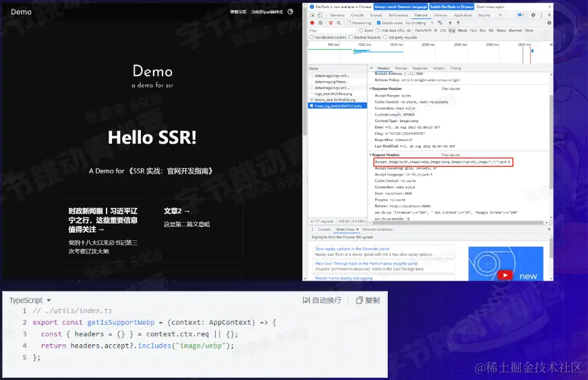Open Restart frame during debugging link
588x380 pixels.
click(343, 278)
